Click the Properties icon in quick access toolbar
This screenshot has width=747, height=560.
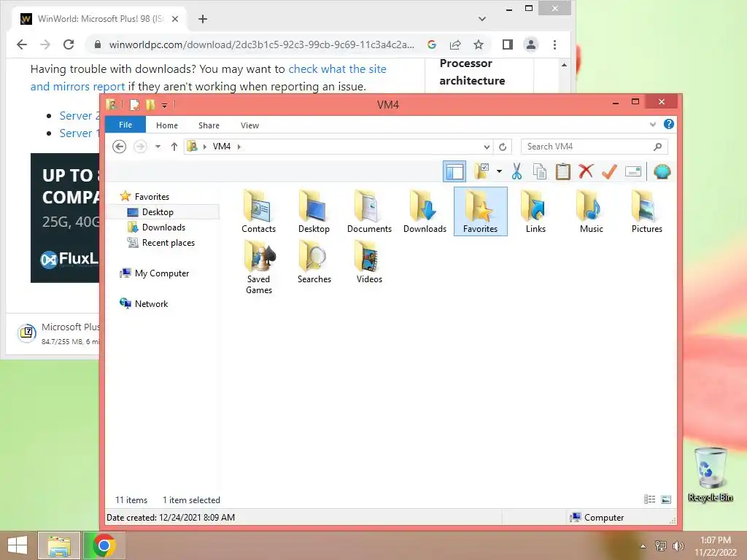tap(135, 104)
